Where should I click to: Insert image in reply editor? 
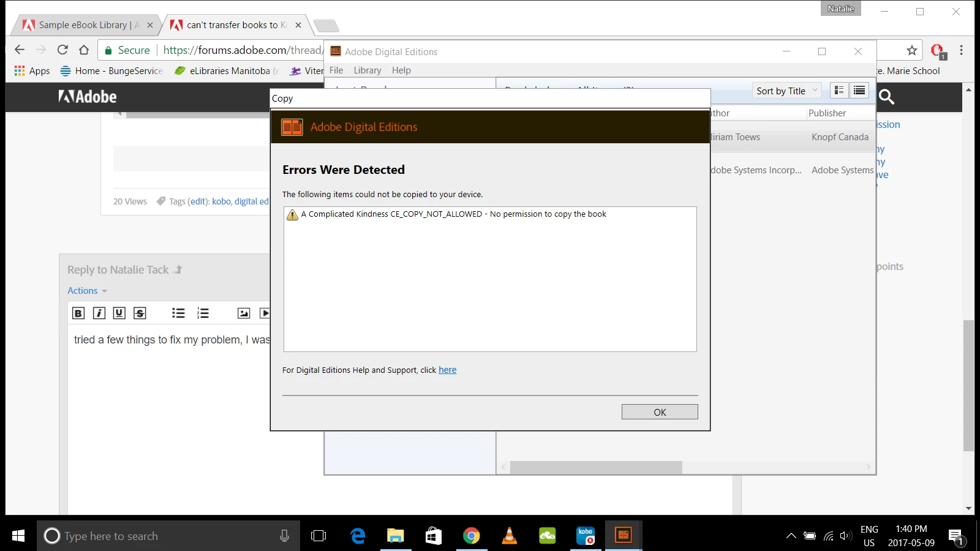(x=244, y=313)
